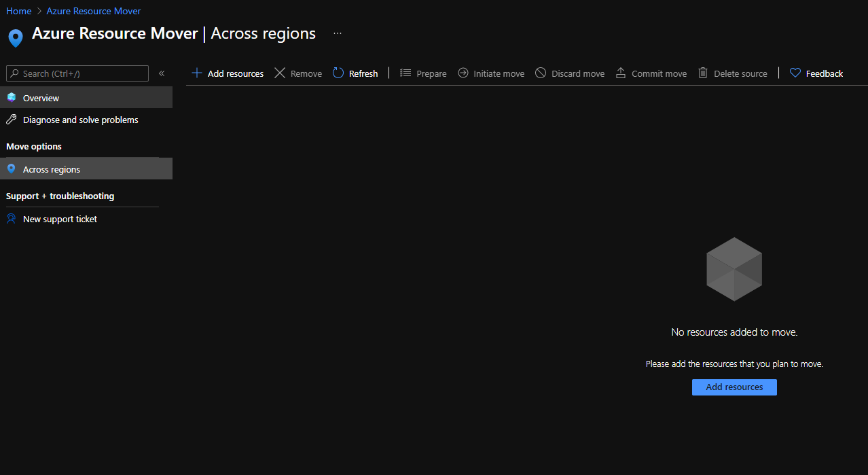Click the Delete source toolbar label
This screenshot has height=475, width=868.
tap(740, 73)
